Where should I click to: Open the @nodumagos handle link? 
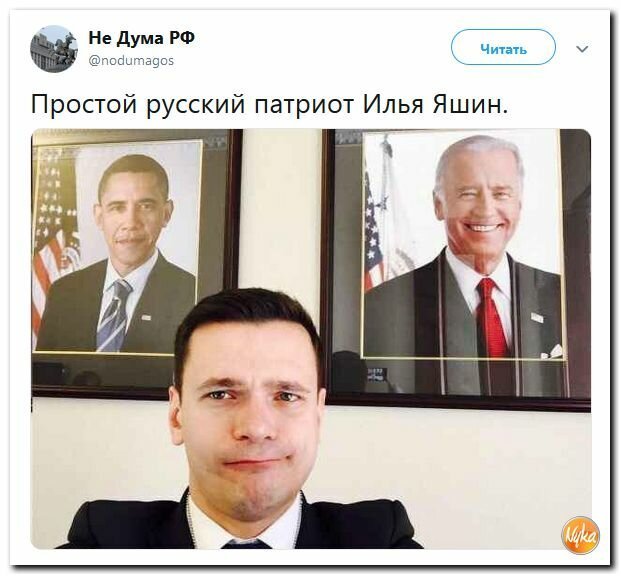131,61
